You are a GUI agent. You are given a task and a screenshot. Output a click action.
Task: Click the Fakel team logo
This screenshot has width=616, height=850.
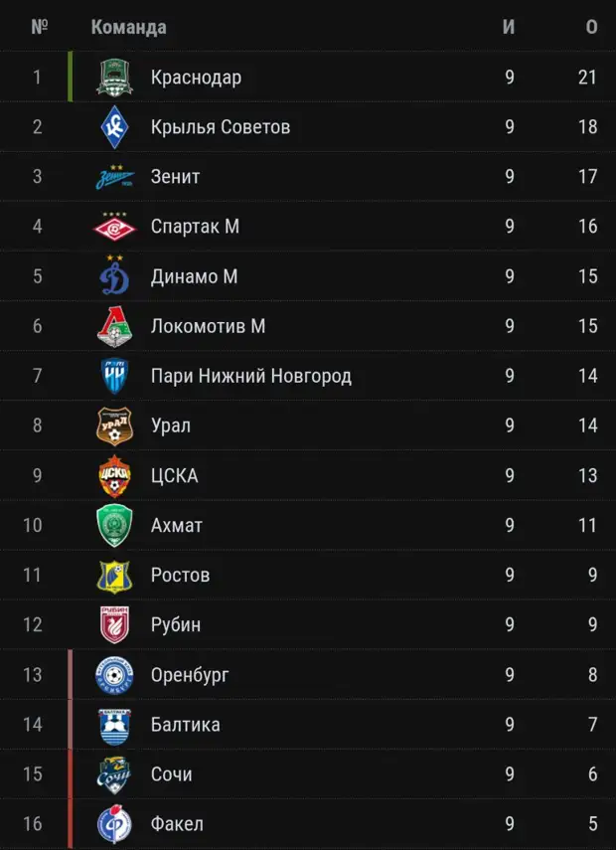coord(114,823)
